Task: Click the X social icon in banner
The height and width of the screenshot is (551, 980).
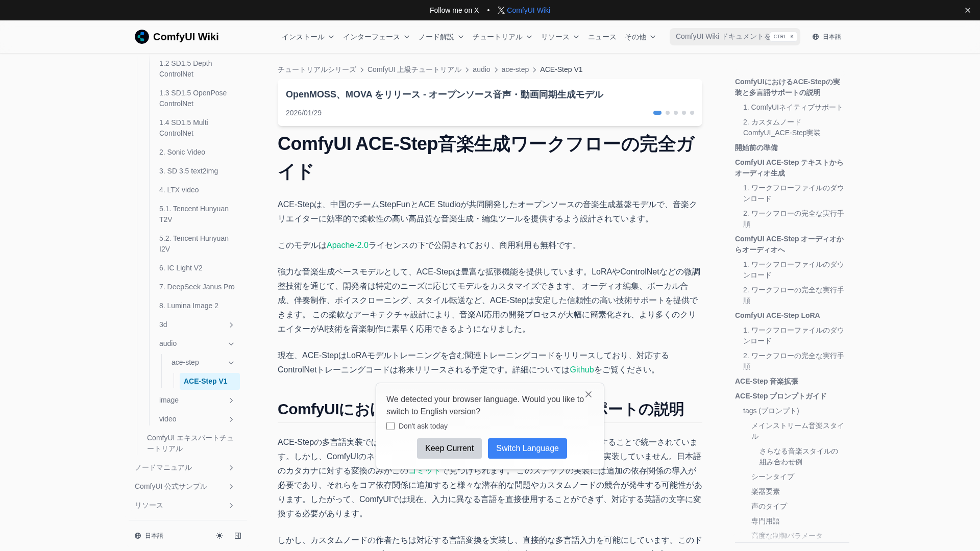Action: (501, 10)
